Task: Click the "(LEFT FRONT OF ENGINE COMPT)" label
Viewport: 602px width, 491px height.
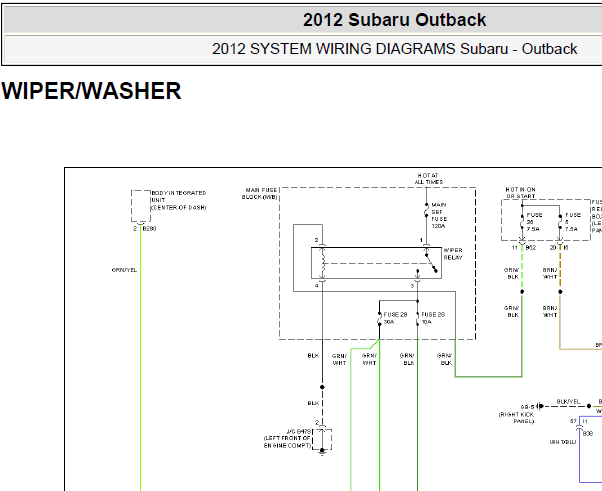Action: click(x=287, y=442)
